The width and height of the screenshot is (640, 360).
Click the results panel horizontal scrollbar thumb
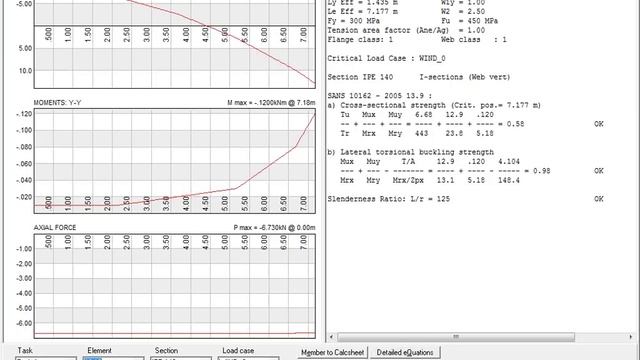(x=456, y=337)
